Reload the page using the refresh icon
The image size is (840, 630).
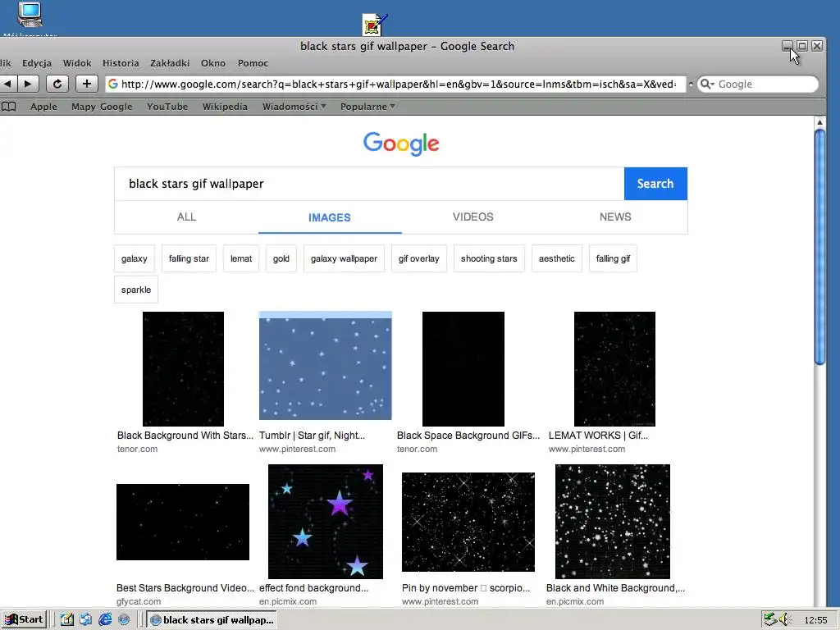(57, 84)
